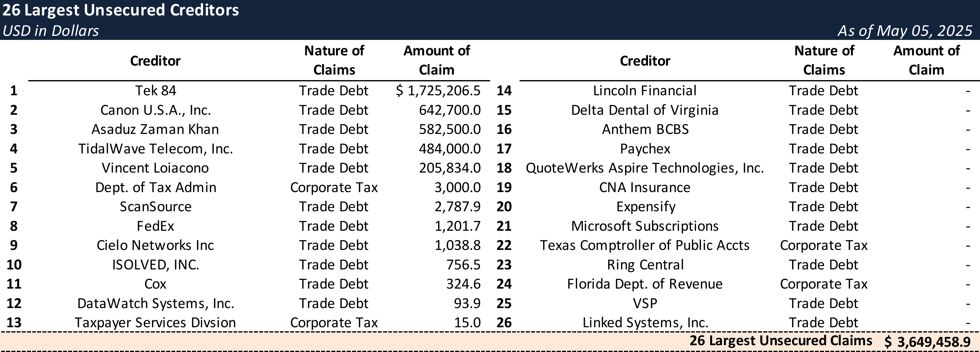This screenshot has height=352, width=980.
Task: Select creditor 'Cielo Networks Inc'
Action: [155, 245]
